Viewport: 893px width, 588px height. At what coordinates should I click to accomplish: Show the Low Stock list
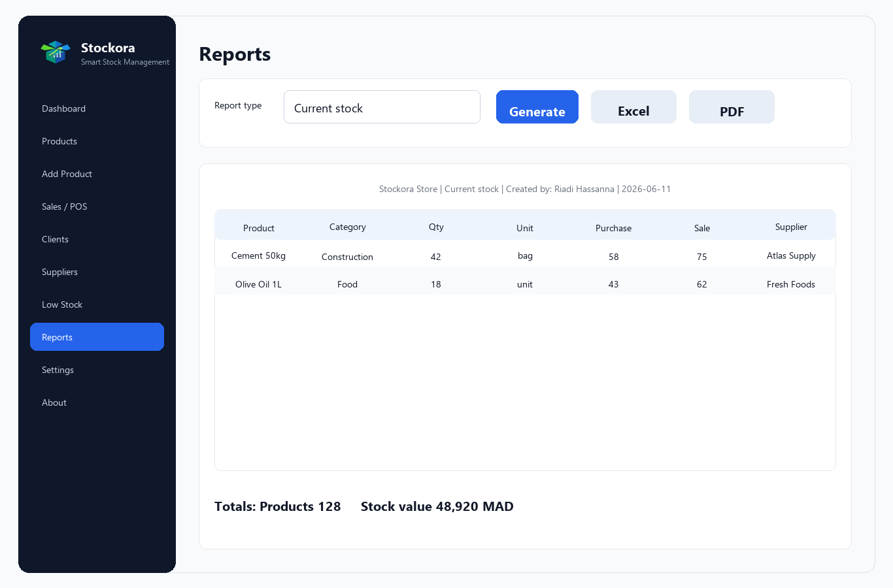(x=97, y=304)
